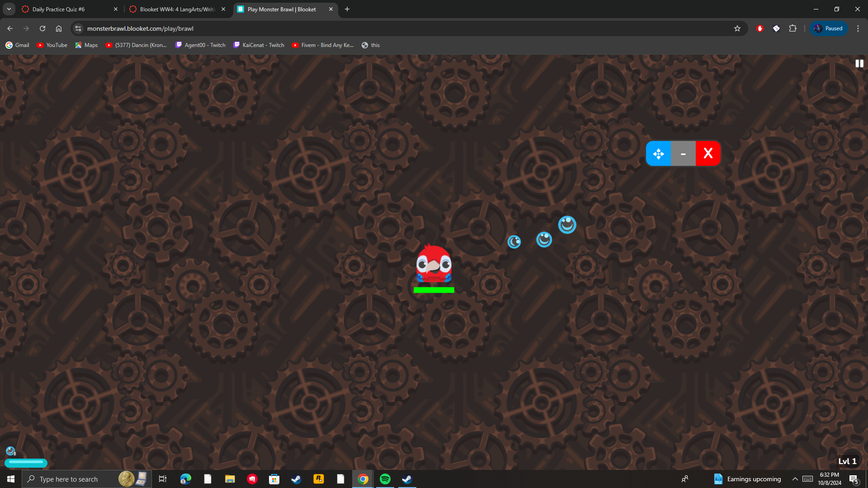Reload the page
Viewport: 868px width, 488px height.
pyautogui.click(x=42, y=28)
